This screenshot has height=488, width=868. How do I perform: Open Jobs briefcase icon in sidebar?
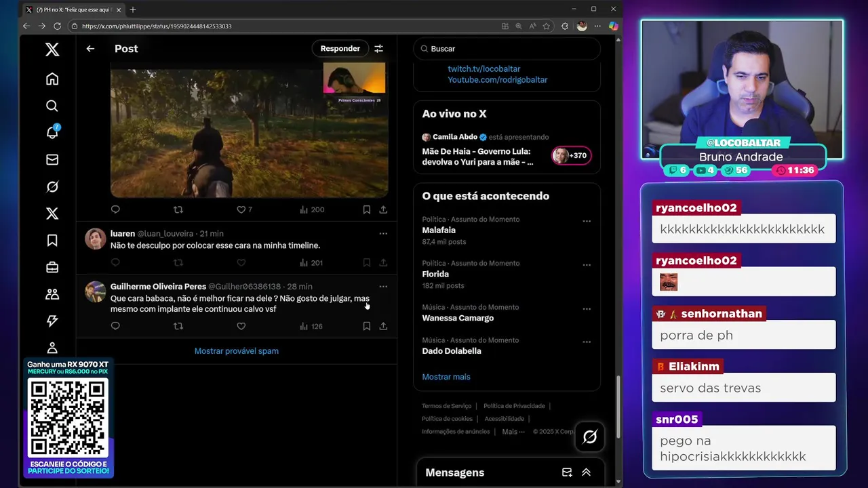point(52,267)
